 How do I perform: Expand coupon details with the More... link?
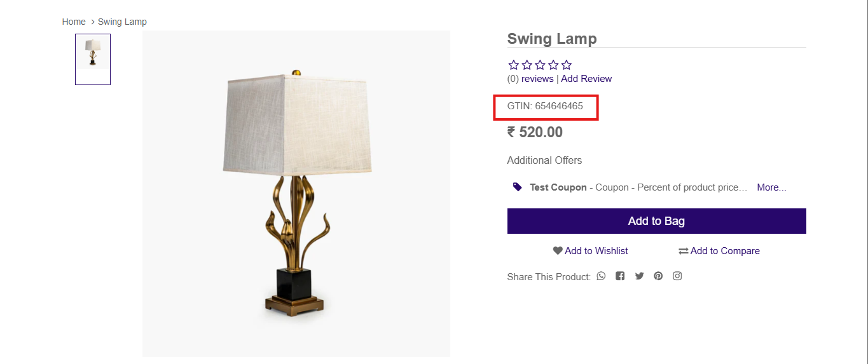(771, 187)
